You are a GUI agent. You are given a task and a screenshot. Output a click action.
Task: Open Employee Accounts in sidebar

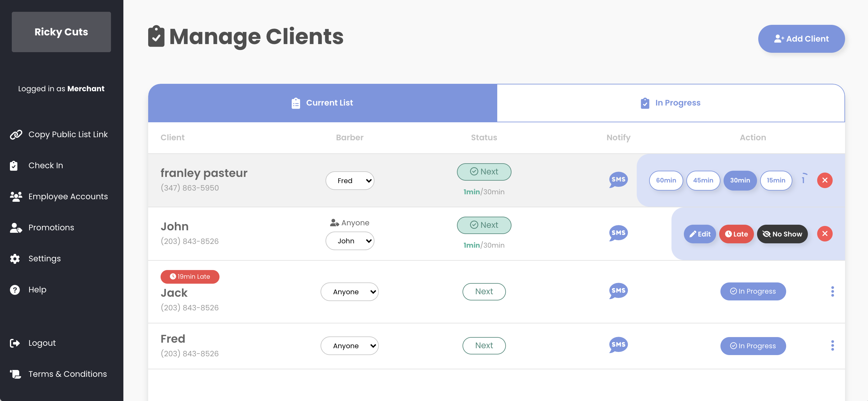coord(68,196)
